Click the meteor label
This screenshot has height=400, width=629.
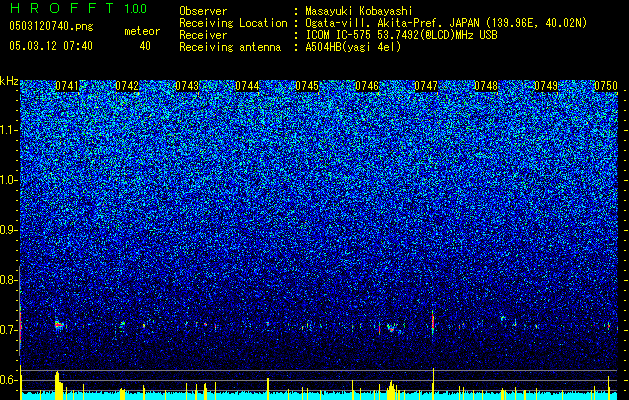tap(142, 31)
